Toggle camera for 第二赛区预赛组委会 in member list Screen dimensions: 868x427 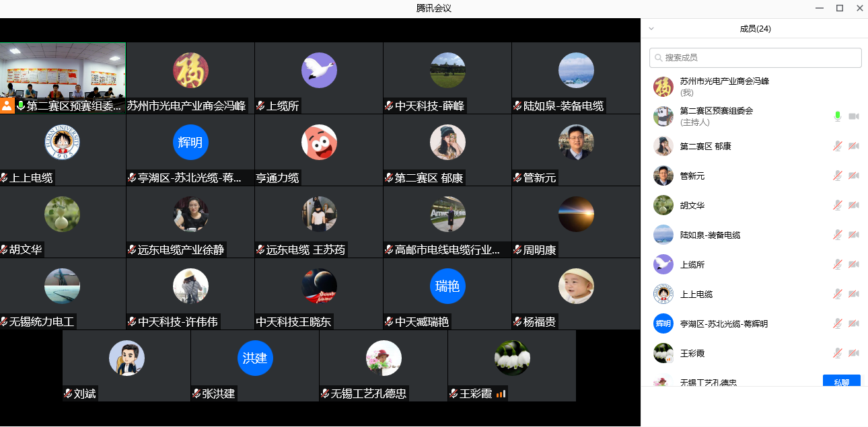tap(854, 116)
